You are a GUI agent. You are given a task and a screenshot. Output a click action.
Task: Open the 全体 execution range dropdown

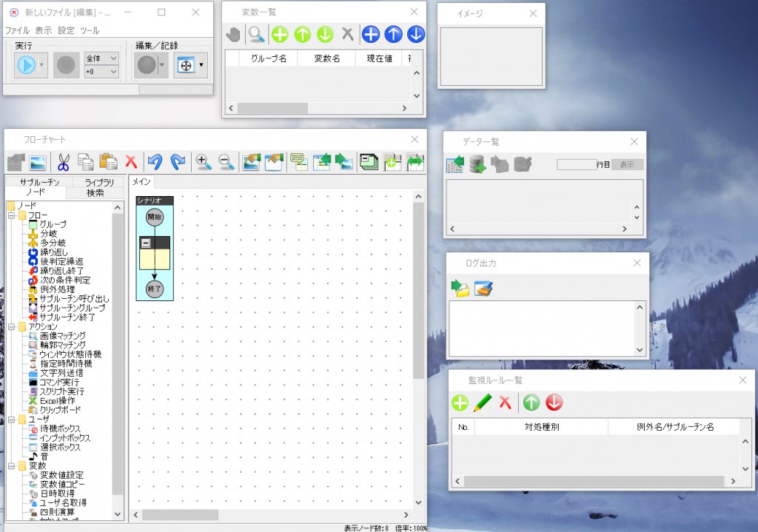click(101, 58)
